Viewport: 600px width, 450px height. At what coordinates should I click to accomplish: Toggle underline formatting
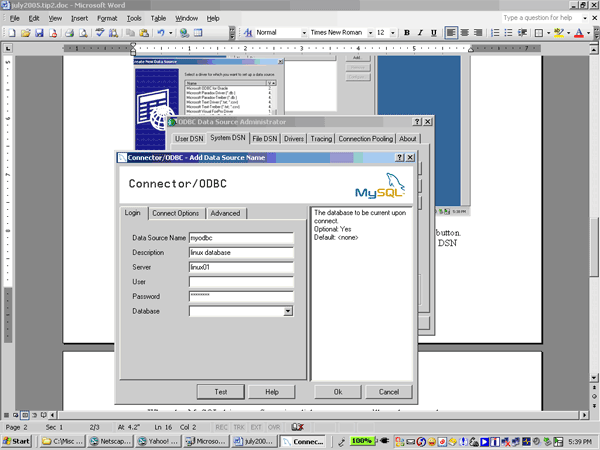click(434, 33)
